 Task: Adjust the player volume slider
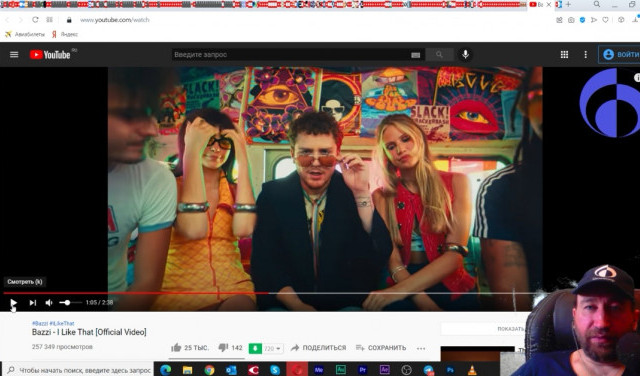tap(70, 303)
